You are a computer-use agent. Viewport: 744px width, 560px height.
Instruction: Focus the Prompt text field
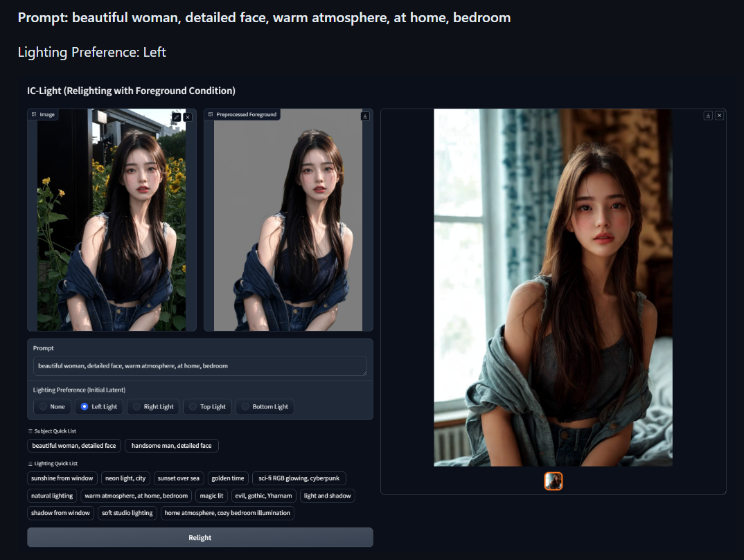200,366
